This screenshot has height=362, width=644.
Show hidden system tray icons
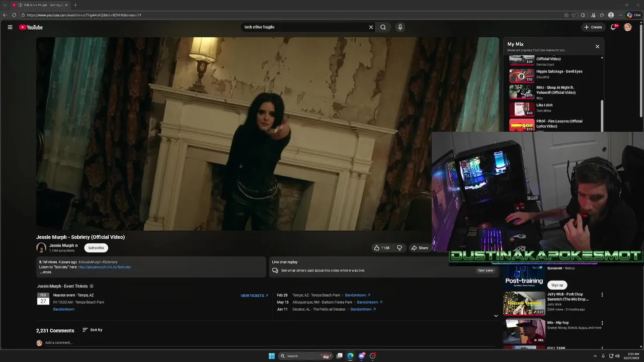point(595,356)
